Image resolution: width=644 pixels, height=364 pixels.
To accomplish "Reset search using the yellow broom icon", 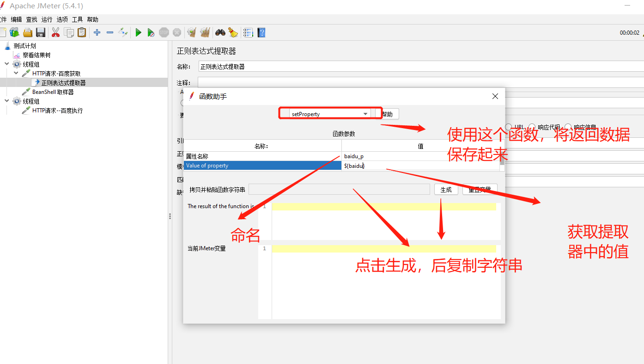I will click(x=233, y=32).
